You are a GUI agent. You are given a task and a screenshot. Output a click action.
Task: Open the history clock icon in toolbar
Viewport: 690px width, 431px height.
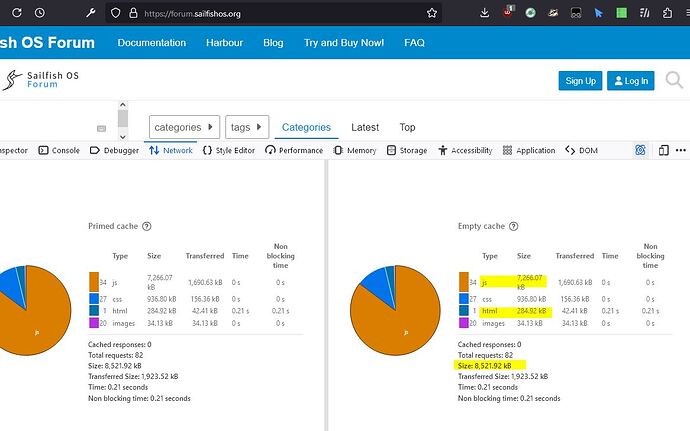point(40,13)
